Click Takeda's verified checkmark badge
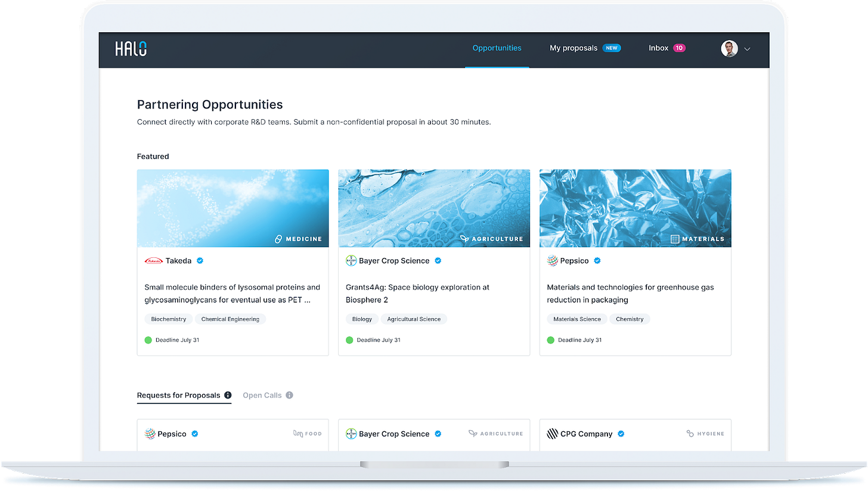Viewport: 868px width, 504px height. click(200, 261)
